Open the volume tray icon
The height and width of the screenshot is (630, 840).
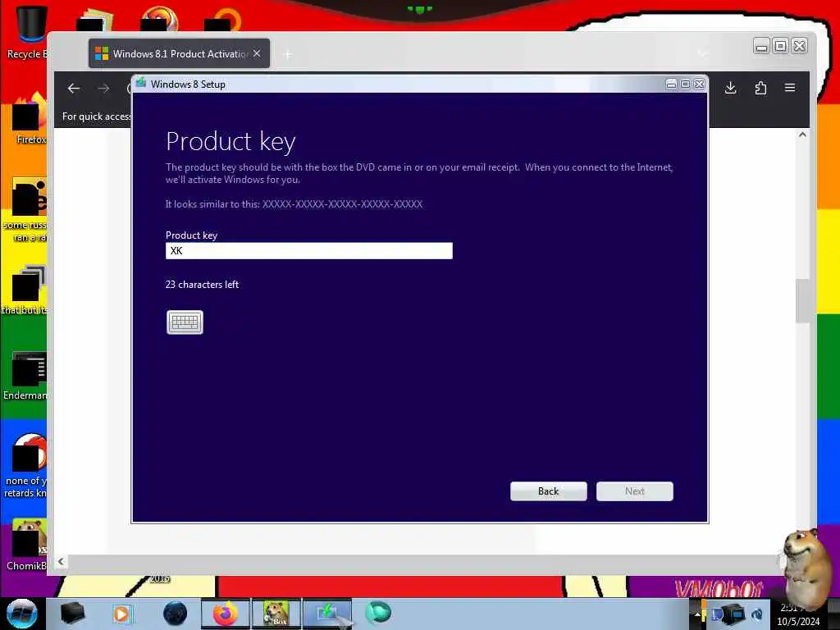[757, 614]
